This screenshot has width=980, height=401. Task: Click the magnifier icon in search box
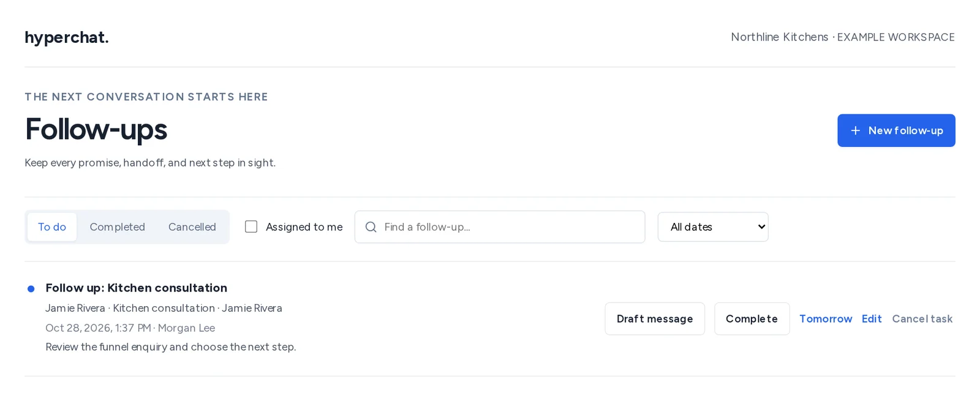[x=371, y=227]
